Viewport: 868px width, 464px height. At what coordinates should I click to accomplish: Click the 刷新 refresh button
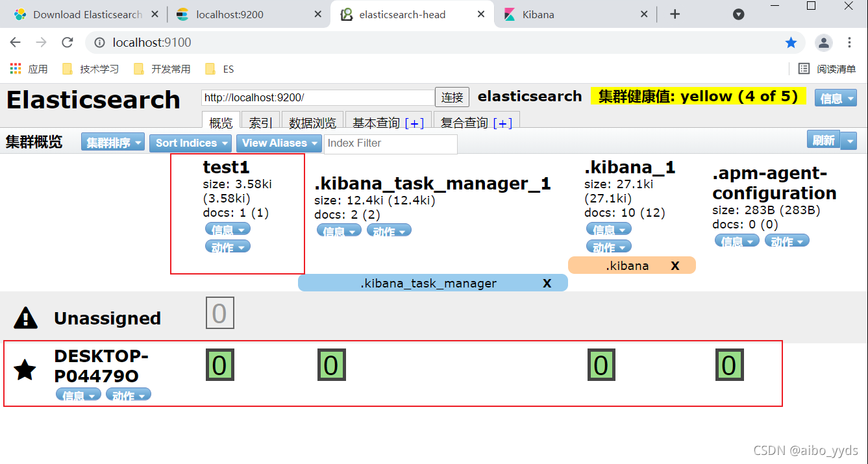[823, 140]
